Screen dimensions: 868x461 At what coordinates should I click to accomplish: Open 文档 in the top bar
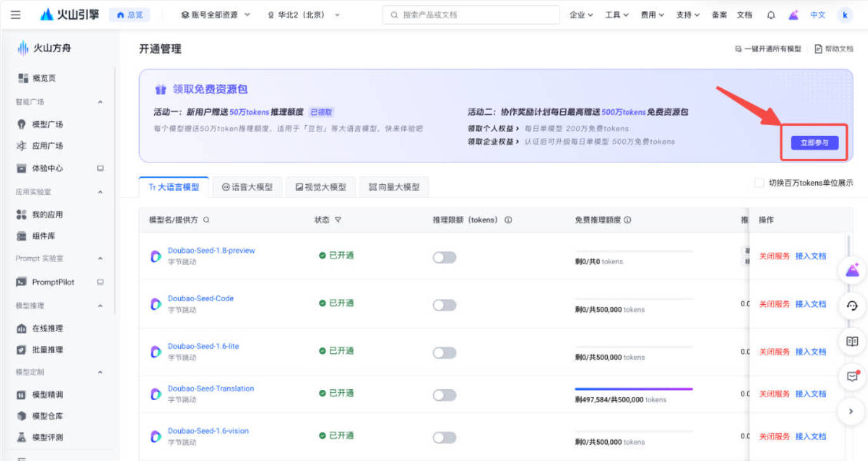pos(744,15)
